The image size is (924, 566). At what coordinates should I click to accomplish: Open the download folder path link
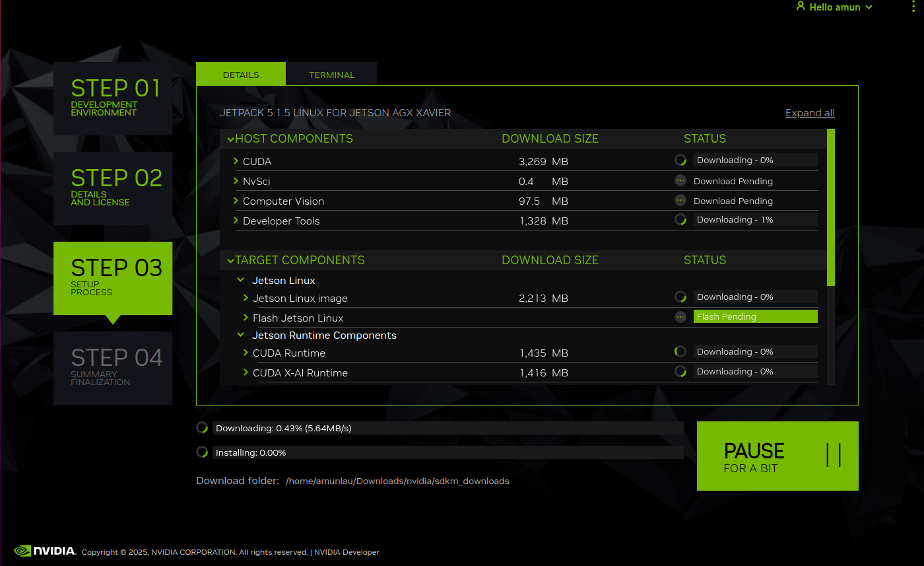[397, 481]
